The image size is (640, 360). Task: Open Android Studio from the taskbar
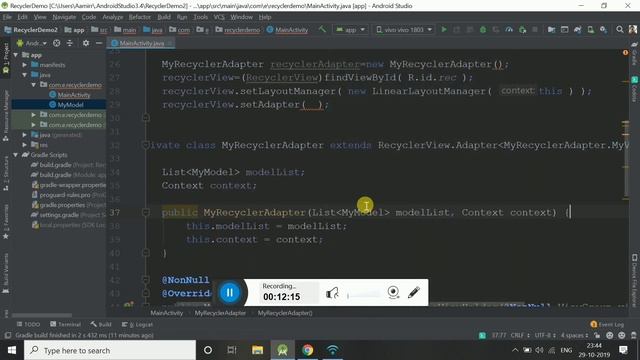tap(282, 350)
